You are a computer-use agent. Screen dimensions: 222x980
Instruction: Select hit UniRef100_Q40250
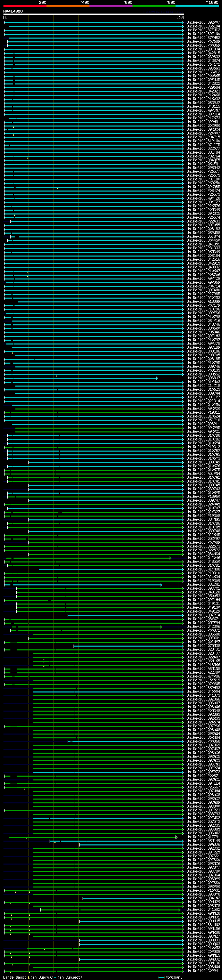tap(203, 405)
